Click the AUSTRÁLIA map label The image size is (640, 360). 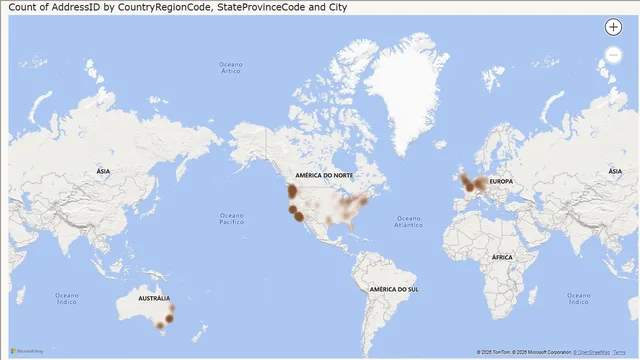point(154,298)
